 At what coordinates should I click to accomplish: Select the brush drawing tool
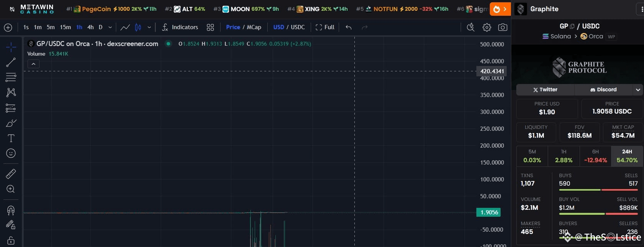[x=11, y=123]
